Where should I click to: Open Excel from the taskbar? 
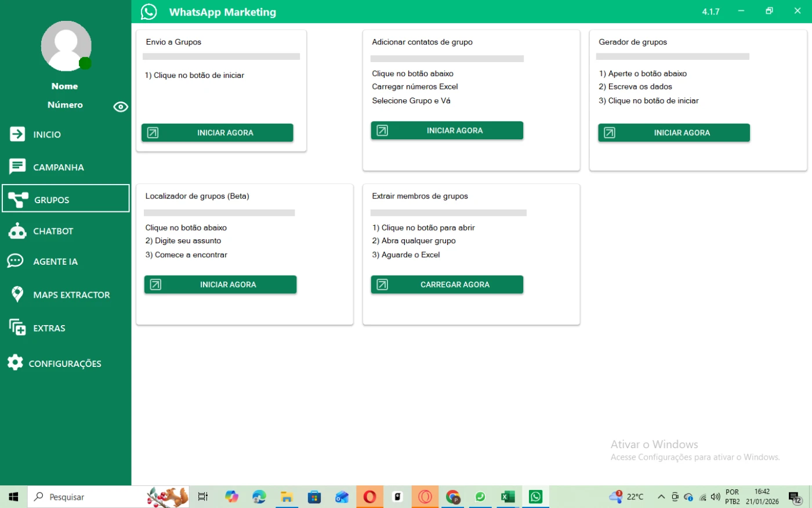point(507,497)
